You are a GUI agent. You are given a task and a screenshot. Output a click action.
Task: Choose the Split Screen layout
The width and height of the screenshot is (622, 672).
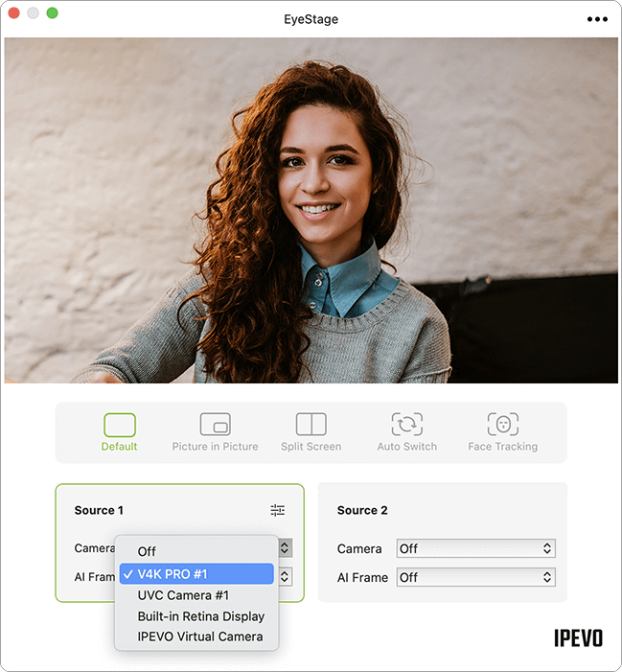[311, 425]
